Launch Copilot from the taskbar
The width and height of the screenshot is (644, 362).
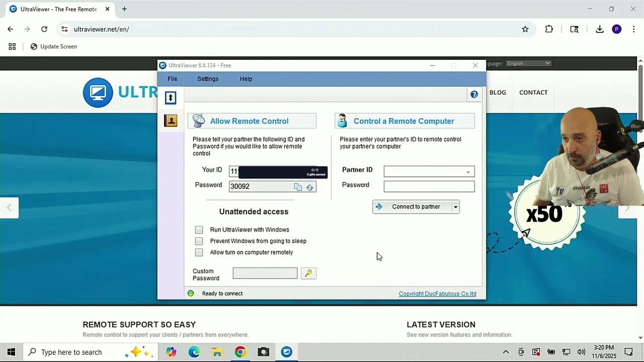pyautogui.click(x=171, y=352)
